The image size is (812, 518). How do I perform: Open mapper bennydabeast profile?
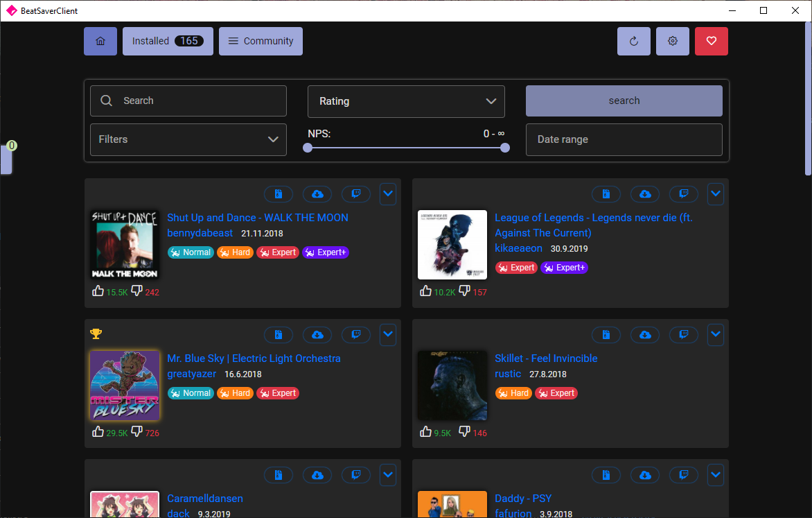(x=200, y=233)
